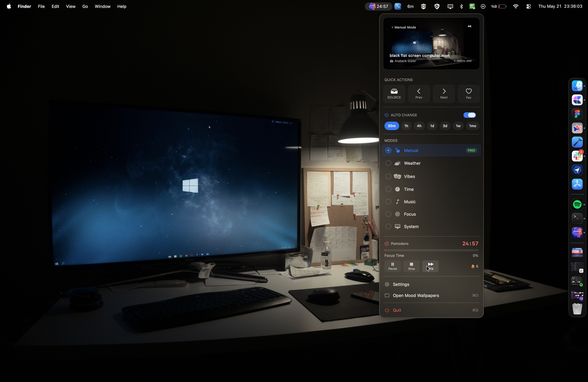This screenshot has height=382, width=588.
Task: Go to previous wallpaper with Prev
Action: click(x=419, y=94)
